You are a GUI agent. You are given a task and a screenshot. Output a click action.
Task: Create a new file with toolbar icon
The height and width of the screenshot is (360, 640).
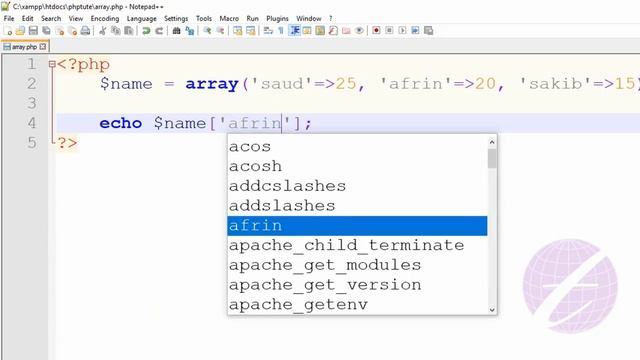[x=8, y=31]
